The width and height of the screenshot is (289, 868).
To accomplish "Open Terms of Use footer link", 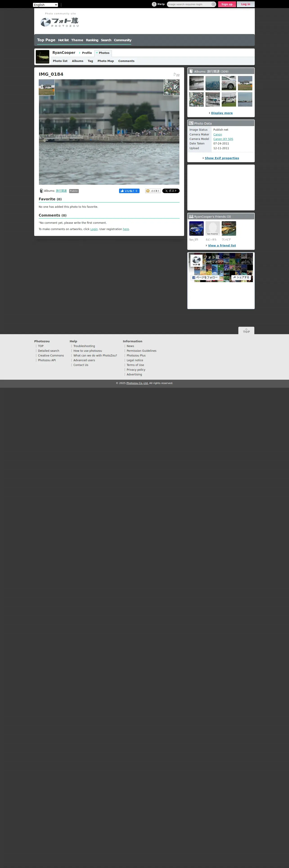I will tap(135, 365).
